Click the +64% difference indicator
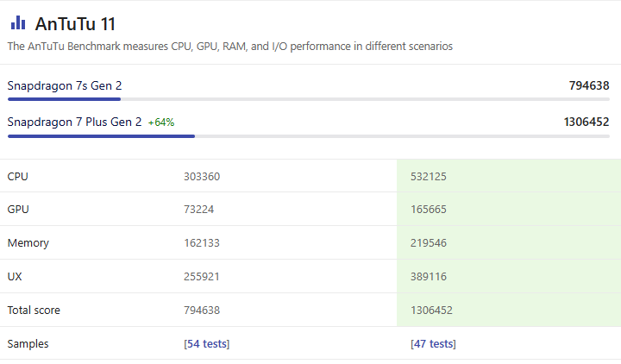 (161, 122)
